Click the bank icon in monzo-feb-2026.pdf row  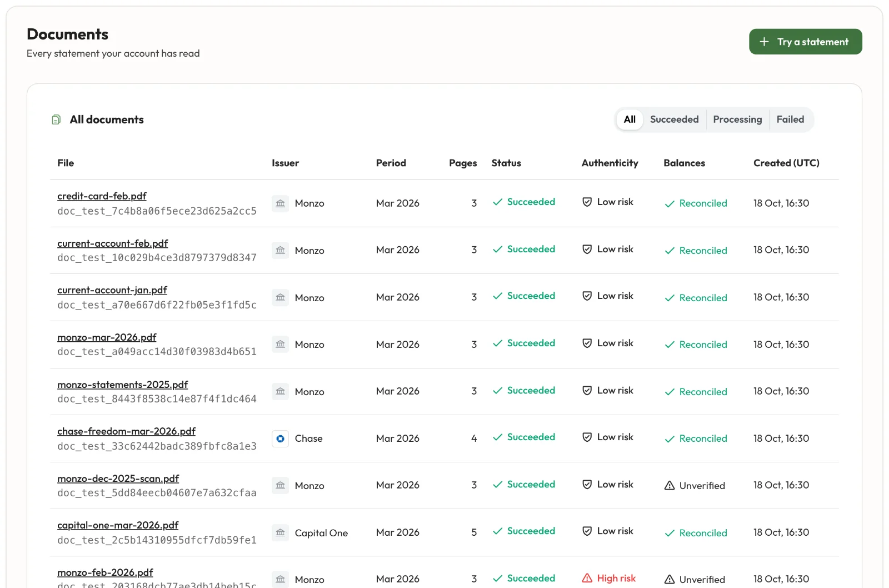280,579
